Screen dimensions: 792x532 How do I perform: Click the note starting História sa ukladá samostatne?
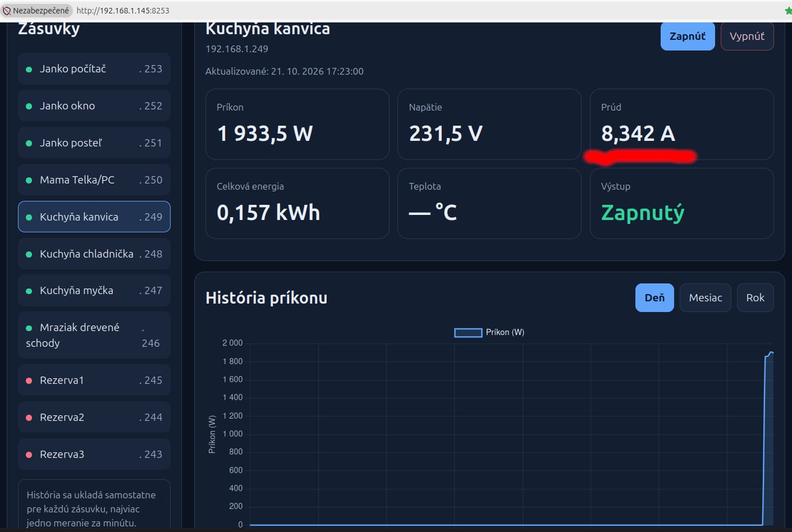[91, 509]
